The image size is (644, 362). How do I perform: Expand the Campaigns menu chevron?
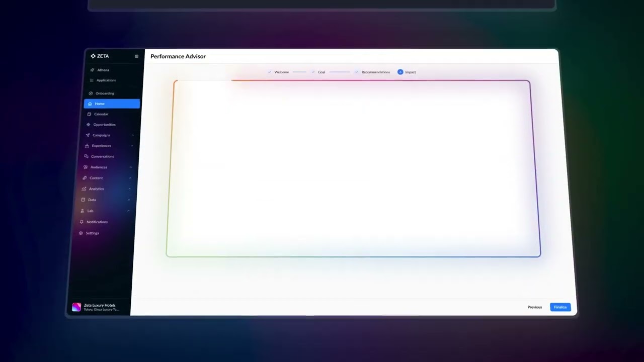132,135
